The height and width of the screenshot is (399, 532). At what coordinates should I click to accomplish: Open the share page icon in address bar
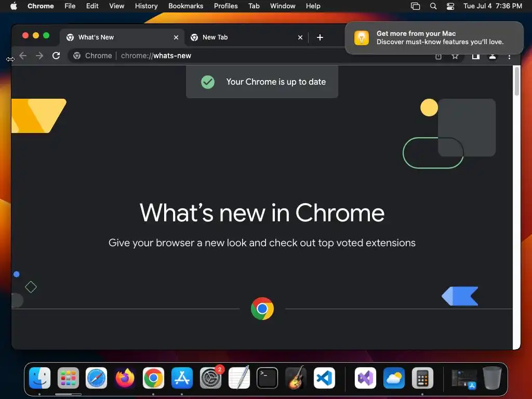438,56
